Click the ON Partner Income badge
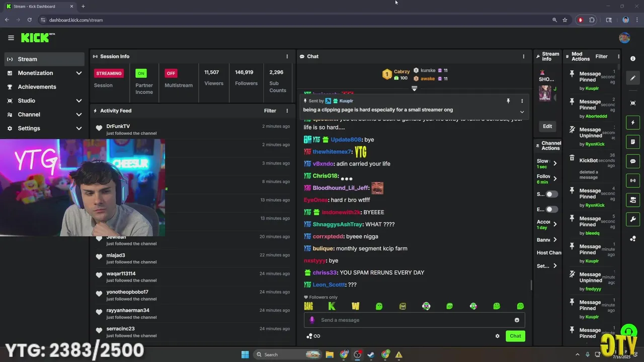The width and height of the screenshot is (644, 362). point(141,73)
